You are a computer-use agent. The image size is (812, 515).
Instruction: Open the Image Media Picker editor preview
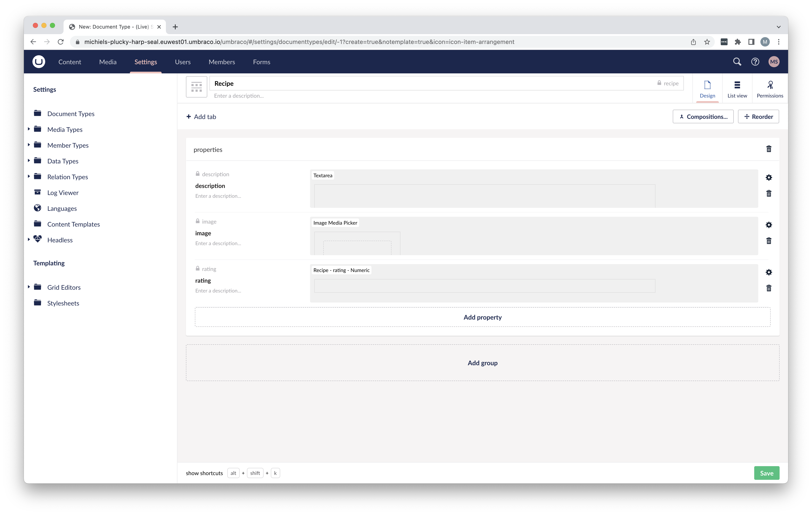click(x=534, y=236)
